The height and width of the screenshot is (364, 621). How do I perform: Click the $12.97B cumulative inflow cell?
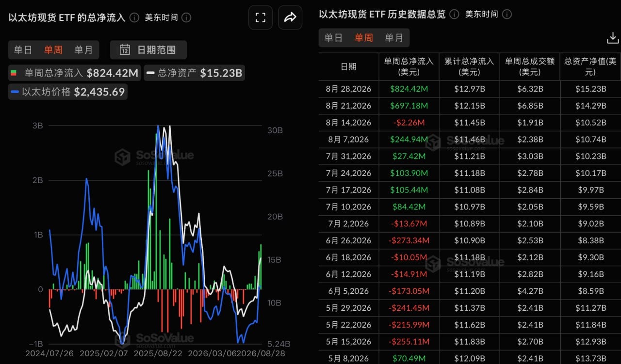click(469, 89)
